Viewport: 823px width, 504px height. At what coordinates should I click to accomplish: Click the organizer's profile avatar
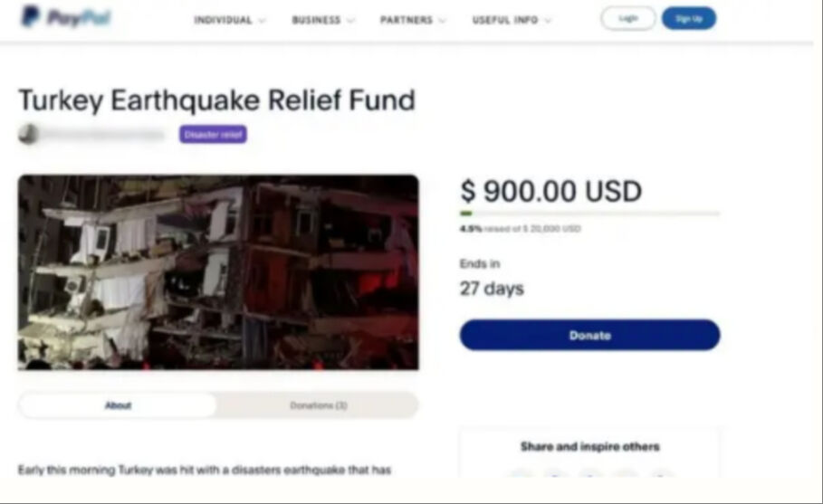pos(28,134)
